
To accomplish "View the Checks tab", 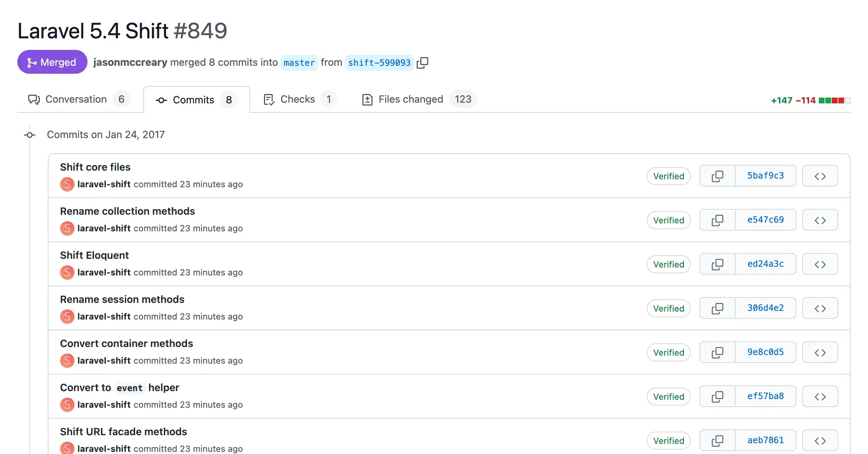I will [x=297, y=99].
